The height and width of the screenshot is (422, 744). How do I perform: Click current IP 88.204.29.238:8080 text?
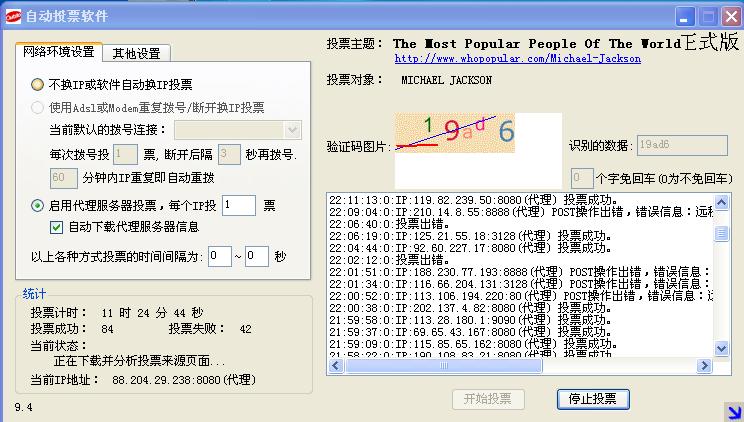(184, 380)
